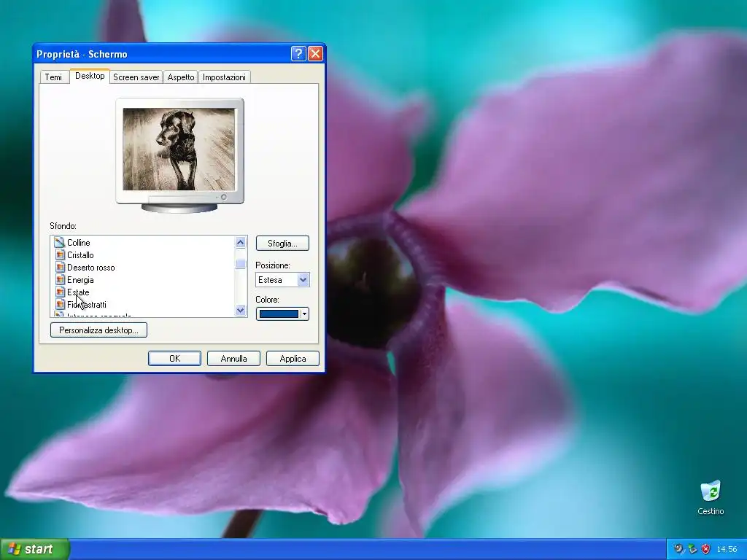This screenshot has width=747, height=560.
Task: Click the Sfoglia... browse button
Action: (x=282, y=244)
